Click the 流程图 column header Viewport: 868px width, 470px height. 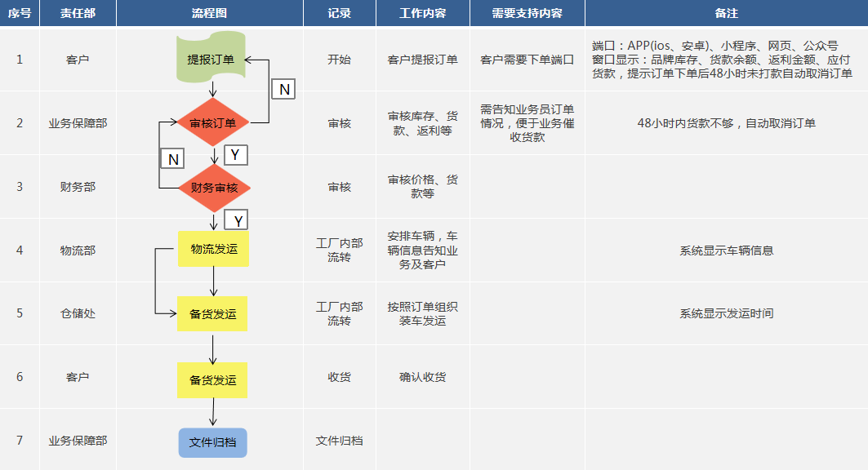click(x=209, y=13)
